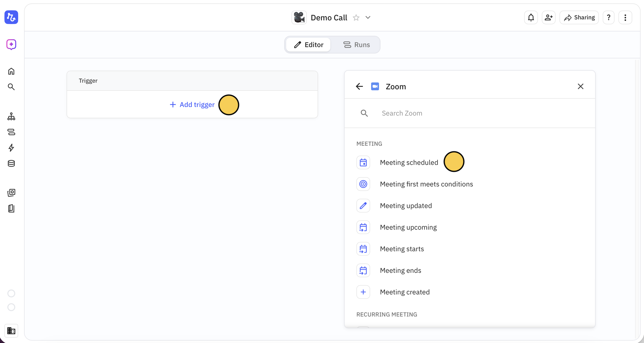The height and width of the screenshot is (343, 644).
Task: Open the lightning bolt automations icon
Action: 11,148
